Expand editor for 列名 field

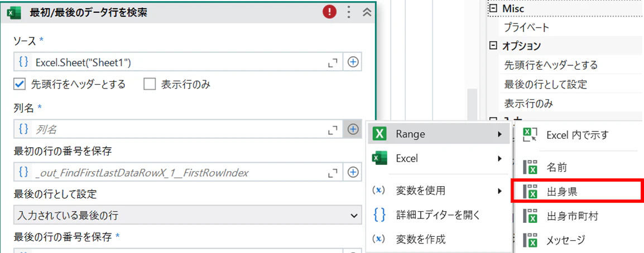click(333, 130)
